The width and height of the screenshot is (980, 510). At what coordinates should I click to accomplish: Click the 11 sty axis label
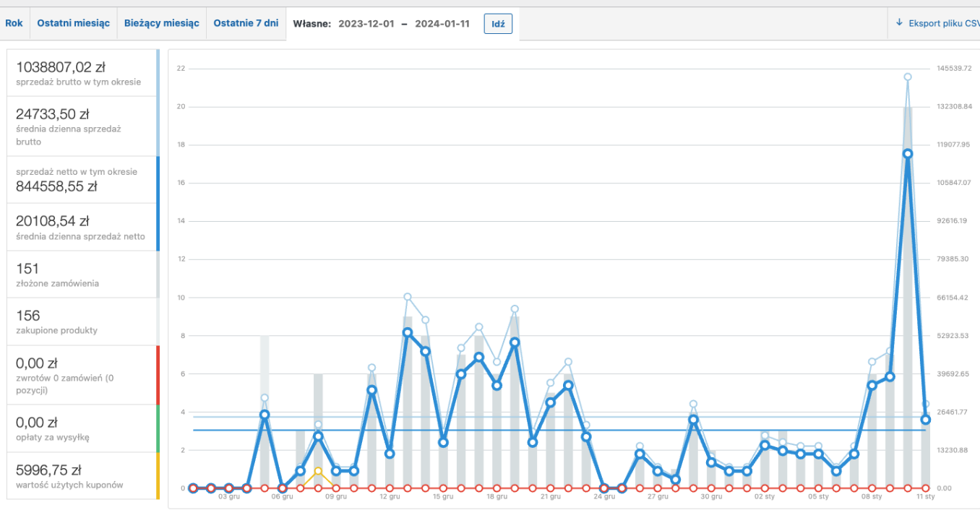point(925,497)
